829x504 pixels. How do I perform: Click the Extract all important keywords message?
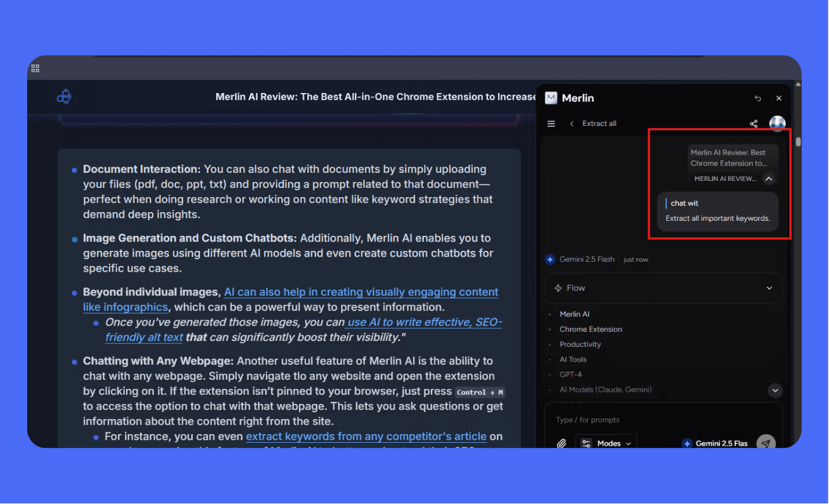pyautogui.click(x=717, y=218)
